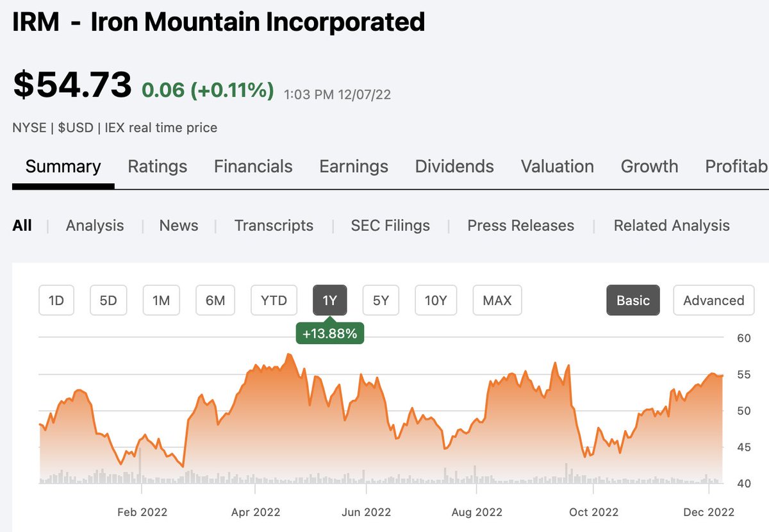Click the 50 price axis label
Screen dimensions: 769x532
(743, 410)
